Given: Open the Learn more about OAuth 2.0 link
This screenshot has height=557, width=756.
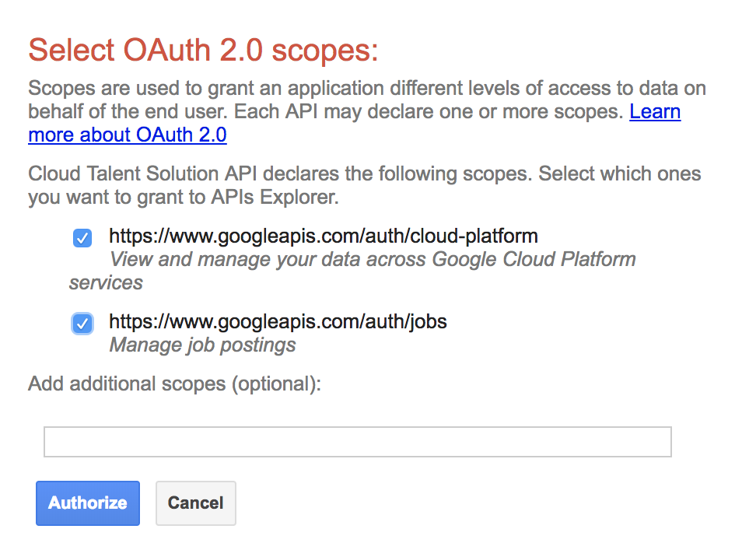Looking at the screenshot, I should pos(127,135).
